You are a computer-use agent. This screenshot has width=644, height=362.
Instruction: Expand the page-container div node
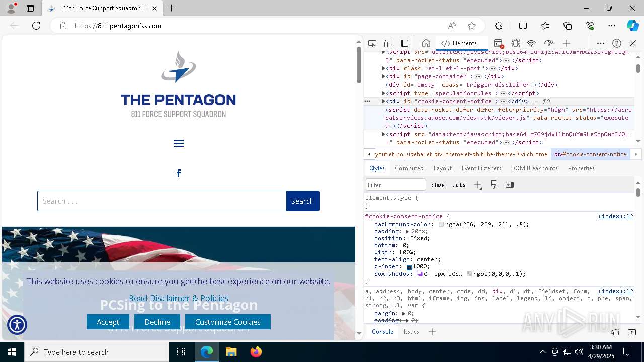point(383,76)
